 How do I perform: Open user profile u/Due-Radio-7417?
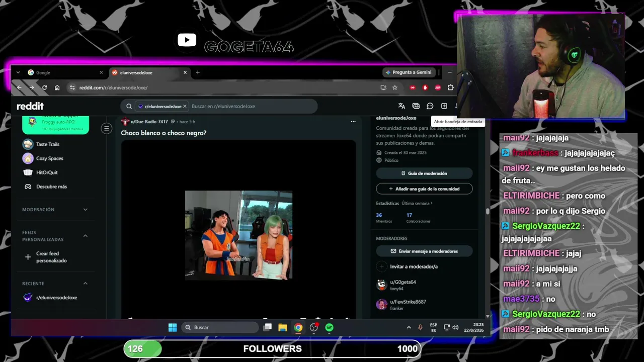149,122
